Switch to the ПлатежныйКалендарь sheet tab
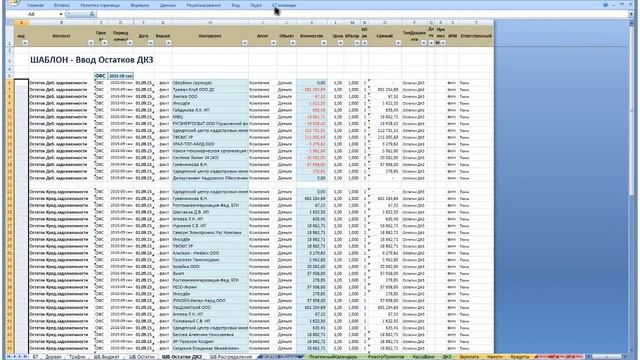This screenshot has height=360, width=640. 333,357
